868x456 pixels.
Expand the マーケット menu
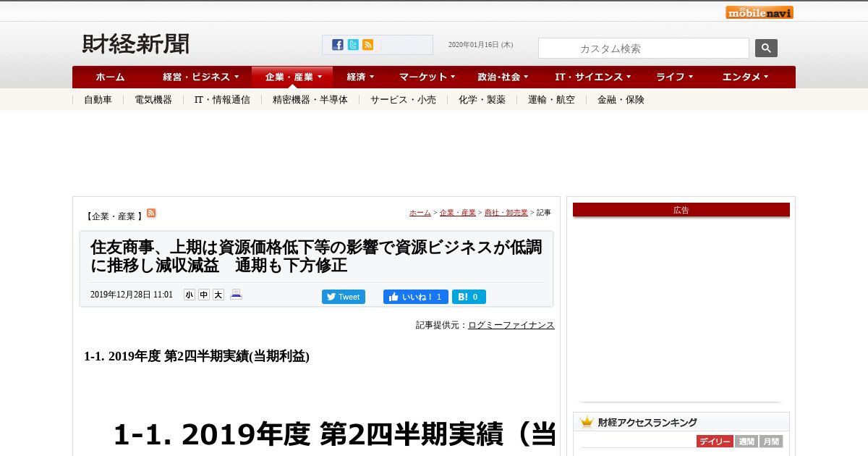pos(427,77)
